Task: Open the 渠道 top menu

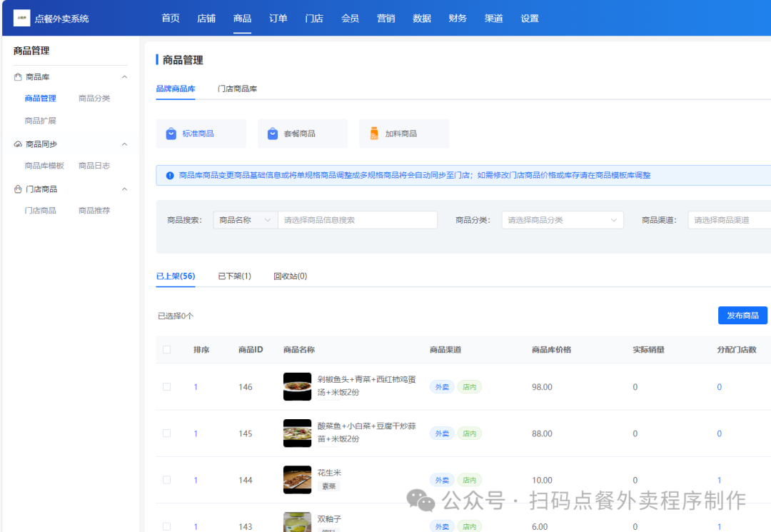Action: [x=494, y=18]
